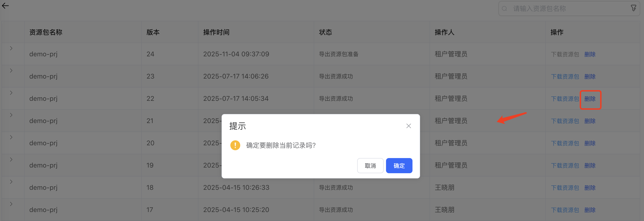Click the yellow warning exclamation icon
The image size is (644, 221).
(x=235, y=145)
